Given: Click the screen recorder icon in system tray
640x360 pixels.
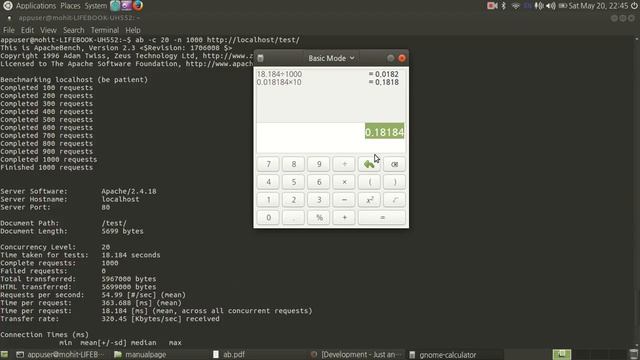Looking at the screenshot, I should [492, 6].
